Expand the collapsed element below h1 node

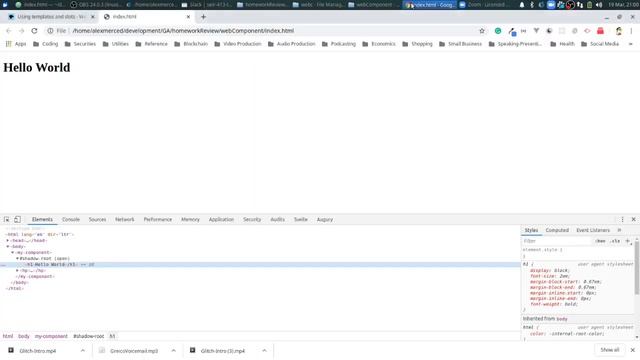coord(17,271)
